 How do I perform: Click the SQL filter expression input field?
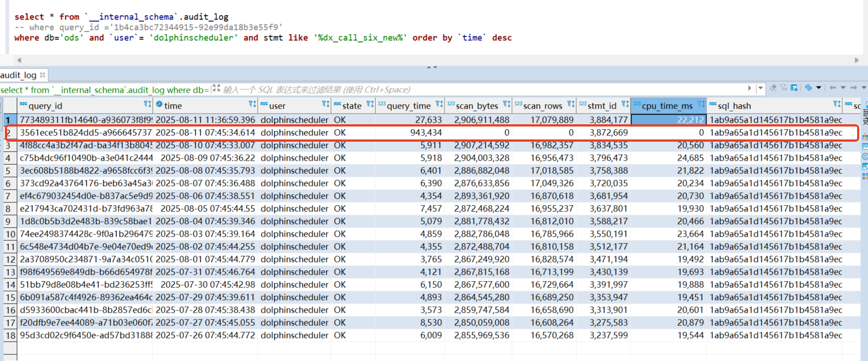[x=483, y=90]
